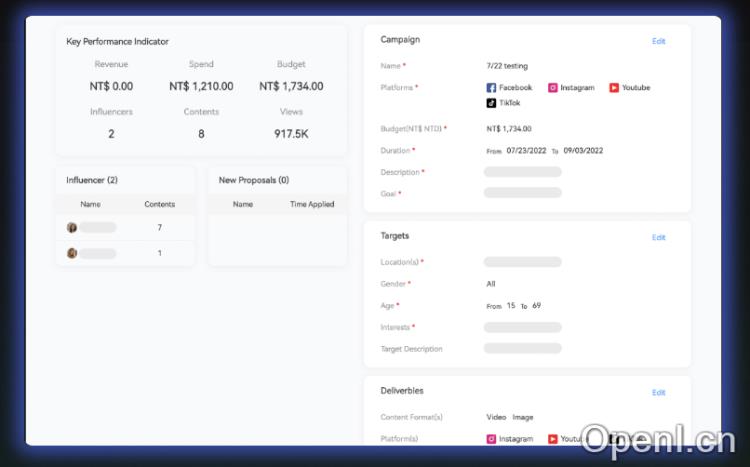Click the campaign name "7/22 testing"
Image resolution: width=750 pixels, height=467 pixels.
click(507, 66)
